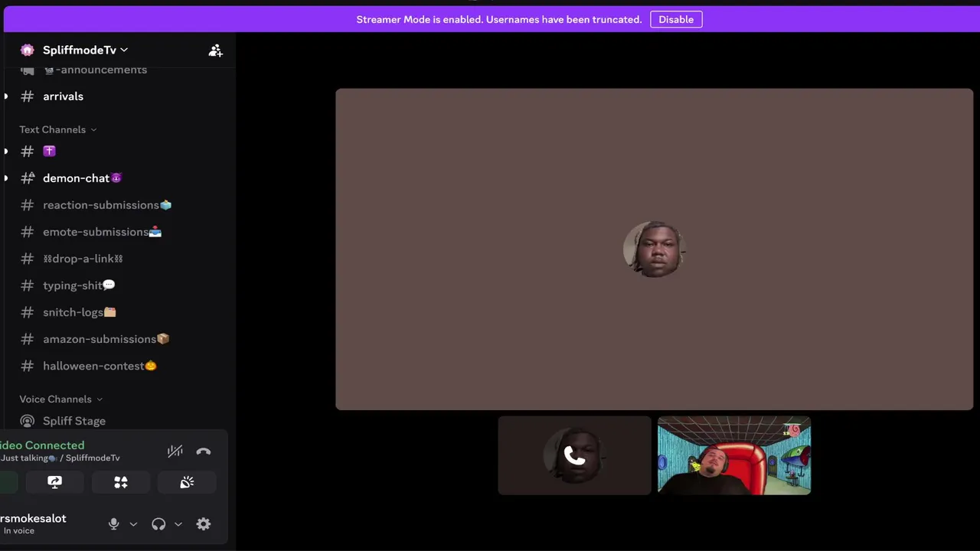Open user settings gear
Screen dimensions: 980x551
[204, 524]
